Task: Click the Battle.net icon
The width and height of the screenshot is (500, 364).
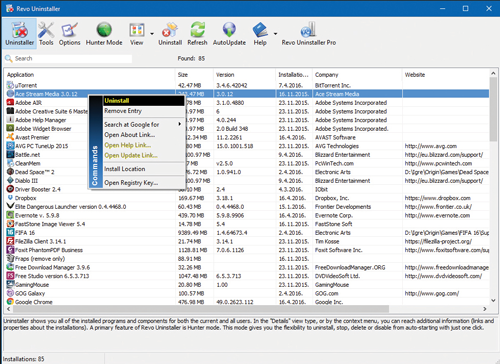Action: pos(10,154)
